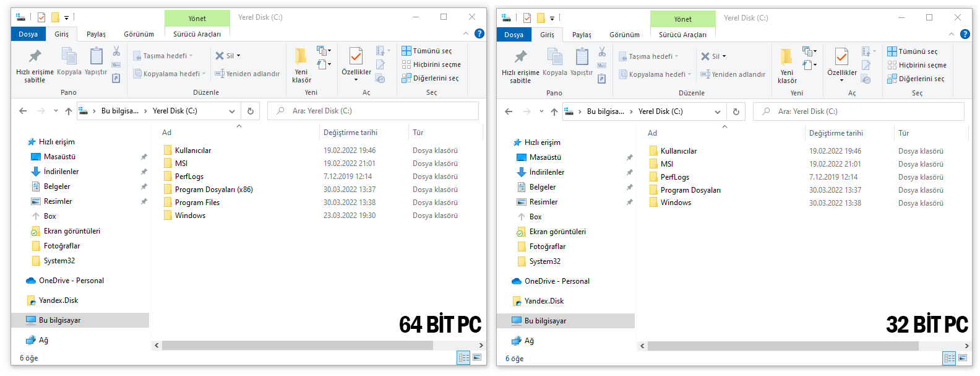
Task: Click Yapıştır clipboard icon in 64 BİT PC window
Action: pyautogui.click(x=96, y=56)
